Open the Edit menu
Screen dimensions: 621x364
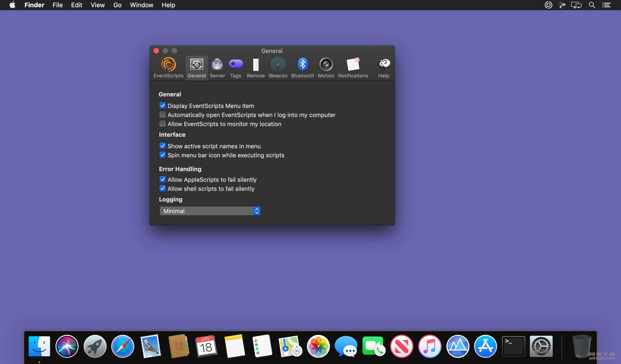click(76, 5)
